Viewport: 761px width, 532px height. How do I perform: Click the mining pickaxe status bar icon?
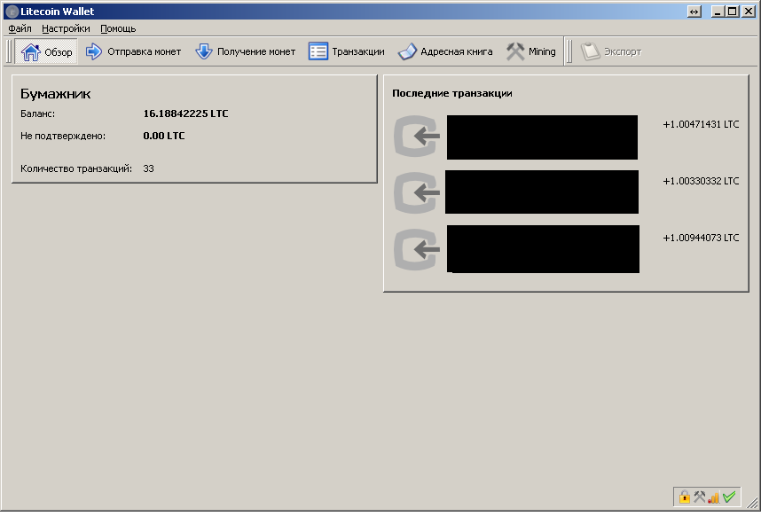[699, 497]
